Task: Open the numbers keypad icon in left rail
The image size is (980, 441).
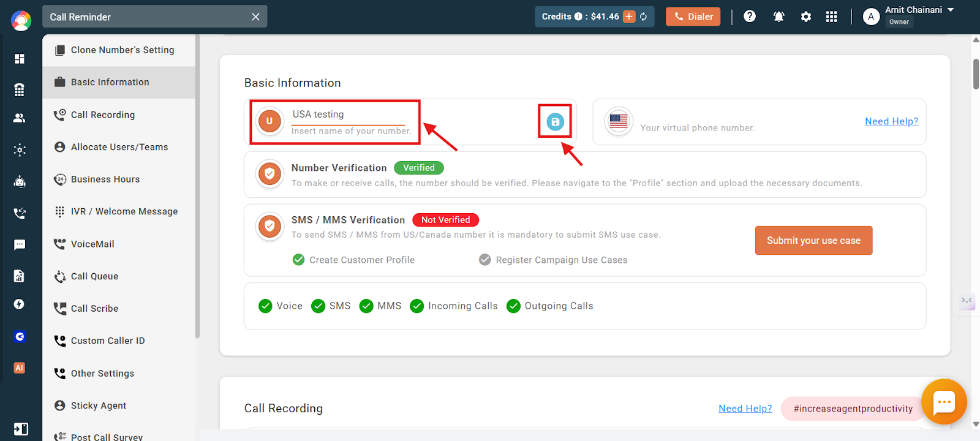Action: pos(20,89)
